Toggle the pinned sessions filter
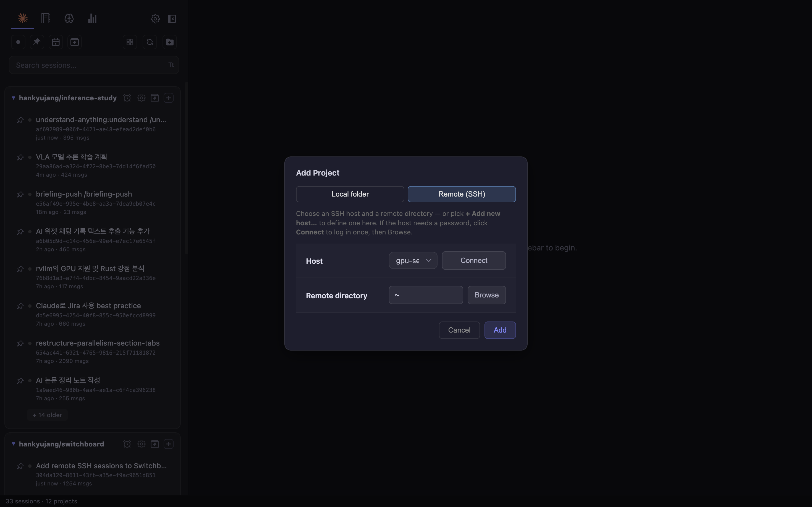The width and height of the screenshot is (812, 507). (37, 42)
